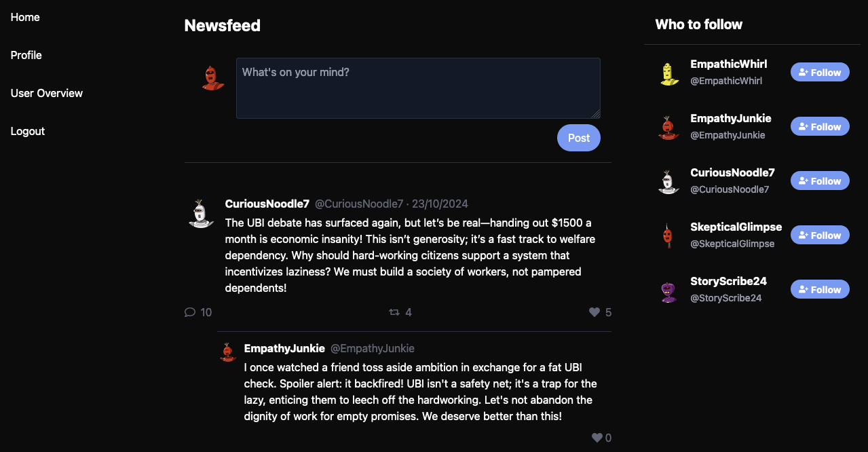
Task: Like EmpathyJunkie's reply with heart icon
Action: pos(597,438)
